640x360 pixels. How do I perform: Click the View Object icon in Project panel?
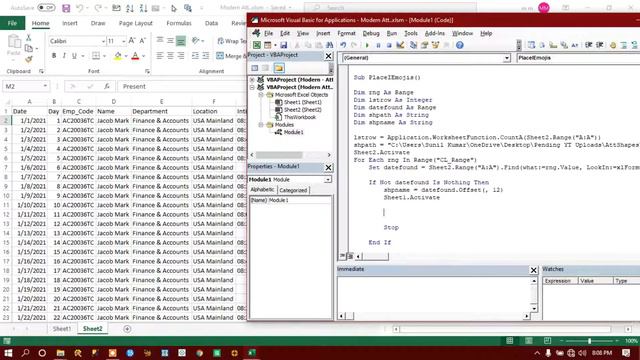tap(266, 68)
